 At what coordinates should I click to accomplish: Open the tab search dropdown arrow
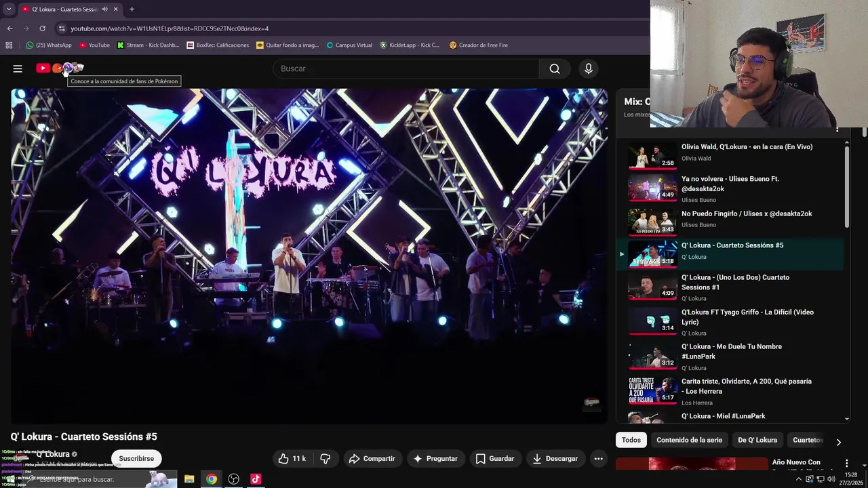click(8, 9)
